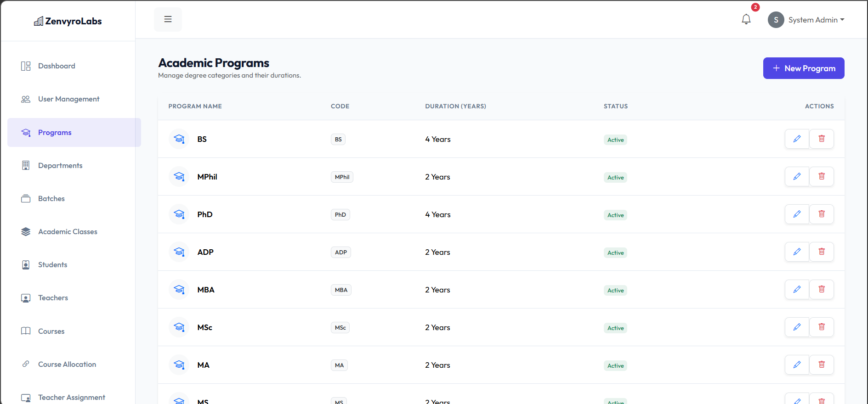Edit the PhD program row
Screen dimensions: 868x404
tap(797, 214)
